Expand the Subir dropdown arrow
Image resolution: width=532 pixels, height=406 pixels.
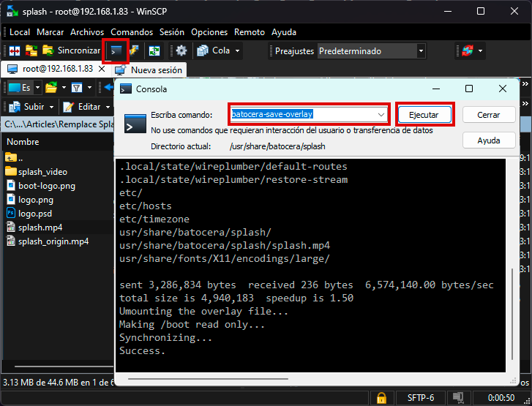(51, 108)
